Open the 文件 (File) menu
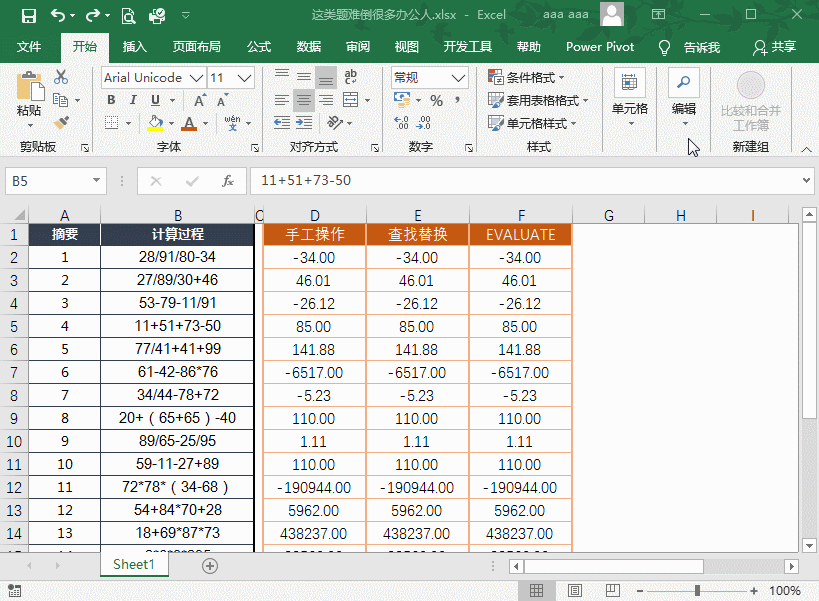 30,46
